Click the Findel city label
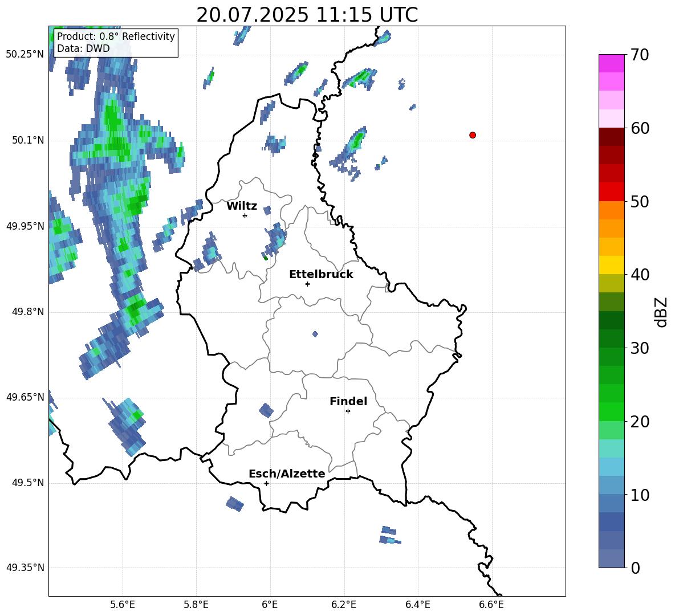 [348, 401]
